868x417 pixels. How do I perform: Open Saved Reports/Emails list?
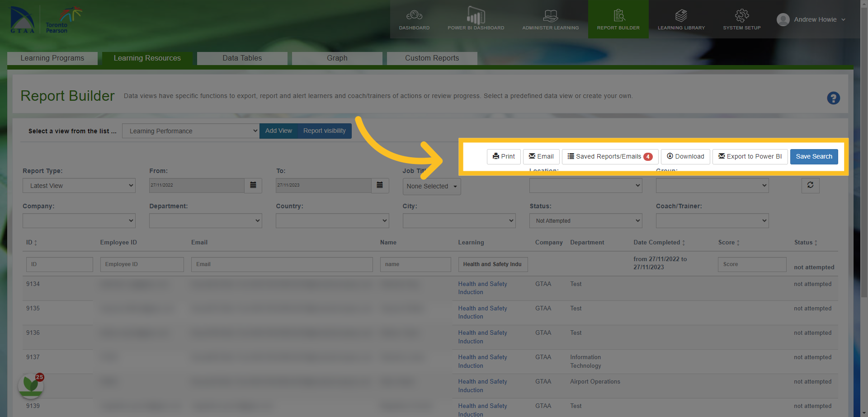pos(610,157)
